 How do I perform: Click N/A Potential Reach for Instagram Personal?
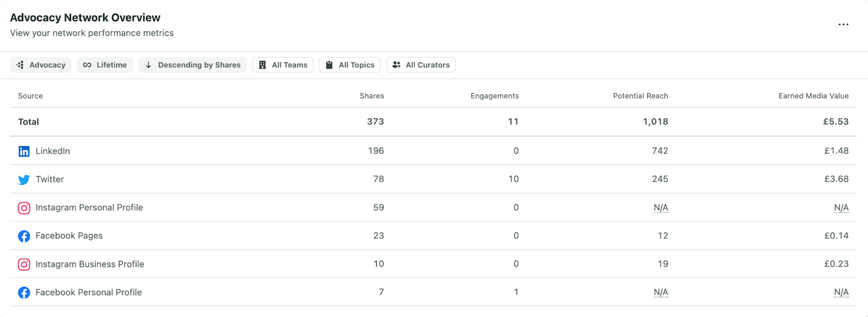coord(661,208)
